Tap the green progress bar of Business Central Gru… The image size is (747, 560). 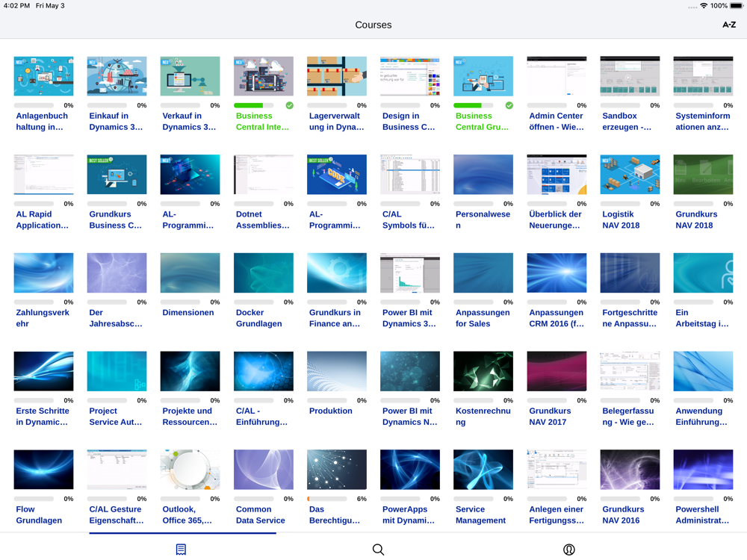click(x=474, y=105)
